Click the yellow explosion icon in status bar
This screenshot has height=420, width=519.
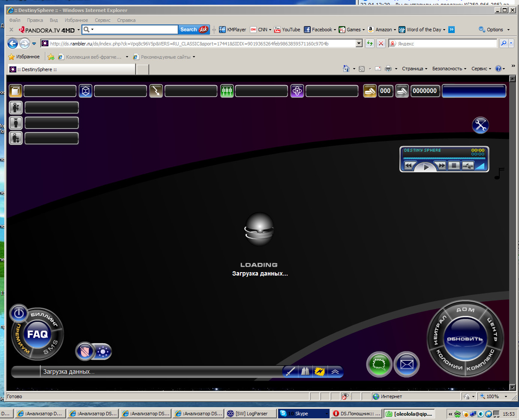pyautogui.click(x=319, y=372)
